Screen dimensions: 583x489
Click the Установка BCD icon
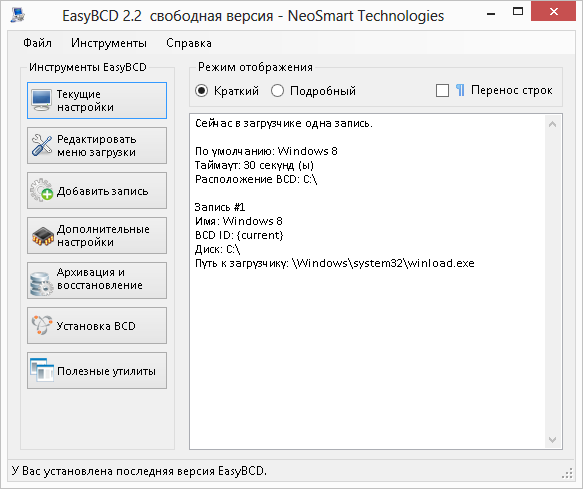point(41,325)
